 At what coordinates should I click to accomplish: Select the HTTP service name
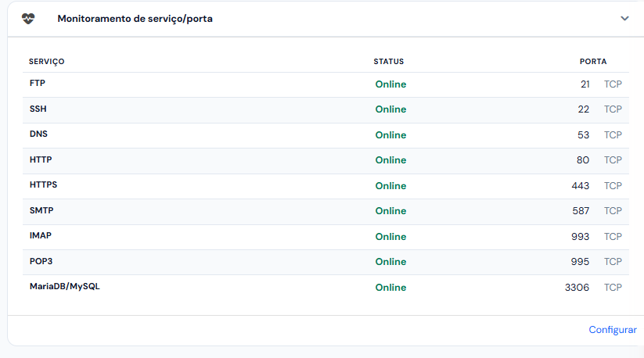(x=41, y=160)
